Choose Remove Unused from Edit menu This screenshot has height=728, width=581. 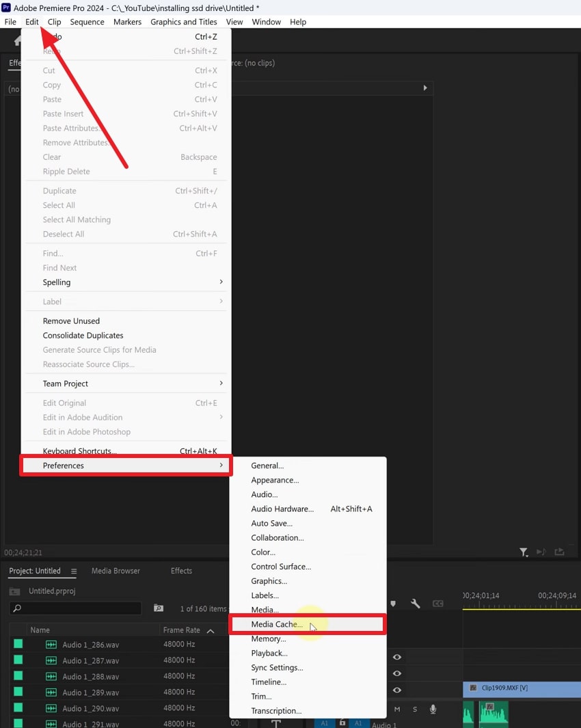[x=126, y=321]
